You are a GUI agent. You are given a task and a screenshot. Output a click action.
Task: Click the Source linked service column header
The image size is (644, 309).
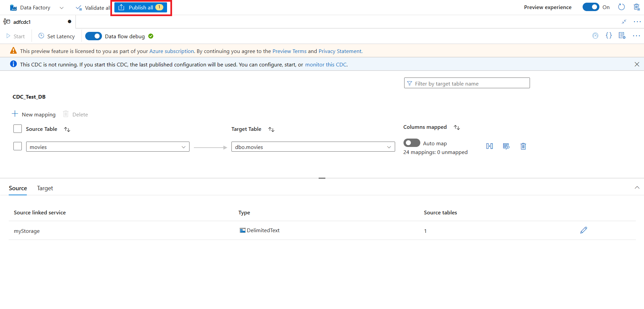coord(40,212)
